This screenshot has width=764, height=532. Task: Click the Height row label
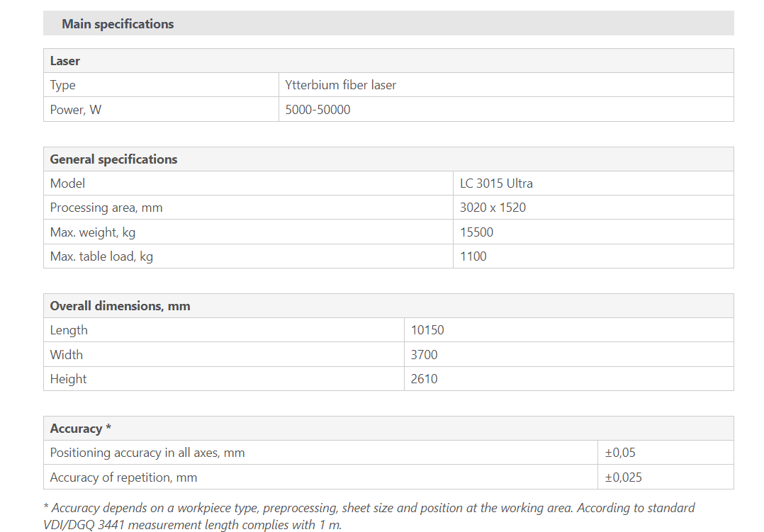(68, 379)
